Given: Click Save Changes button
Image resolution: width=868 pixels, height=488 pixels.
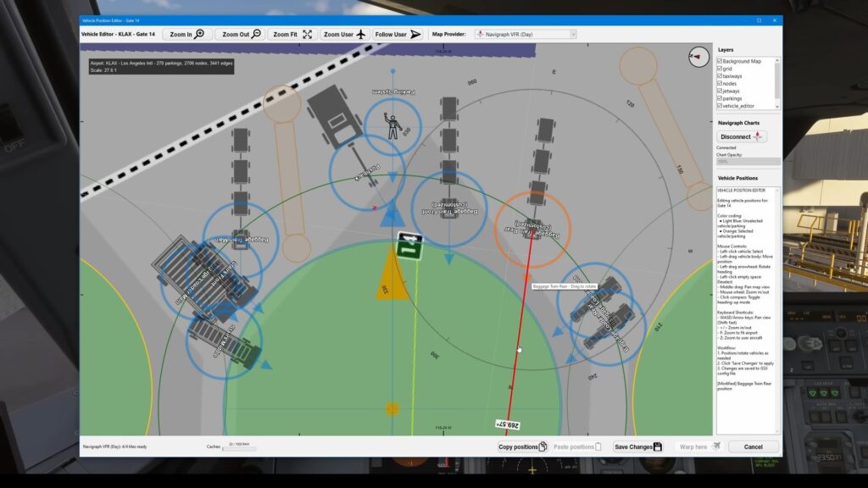Looking at the screenshot, I should [x=638, y=446].
